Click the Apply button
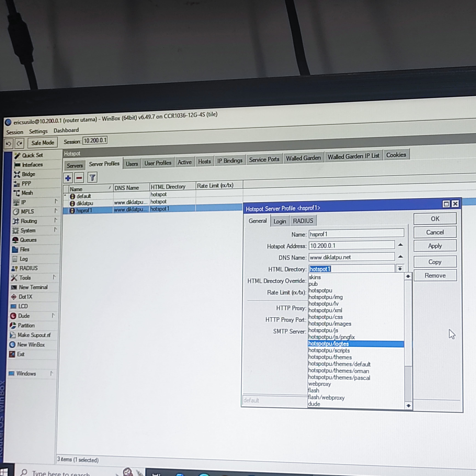The width and height of the screenshot is (476, 476). (435, 246)
